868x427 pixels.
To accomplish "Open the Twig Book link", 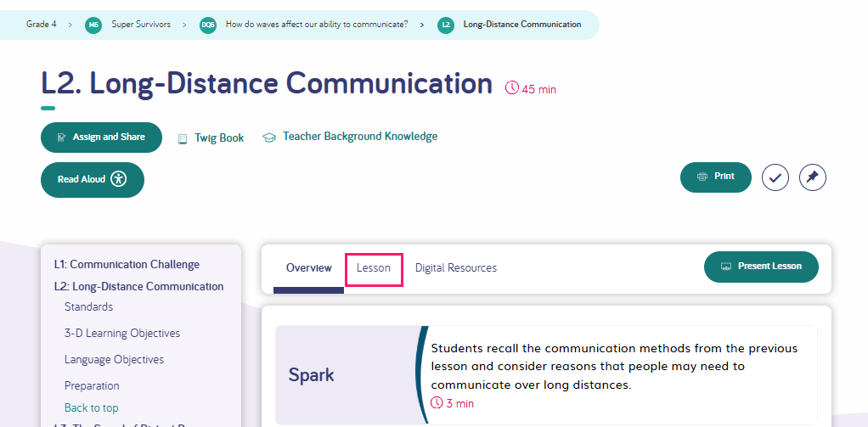I will click(x=219, y=138).
